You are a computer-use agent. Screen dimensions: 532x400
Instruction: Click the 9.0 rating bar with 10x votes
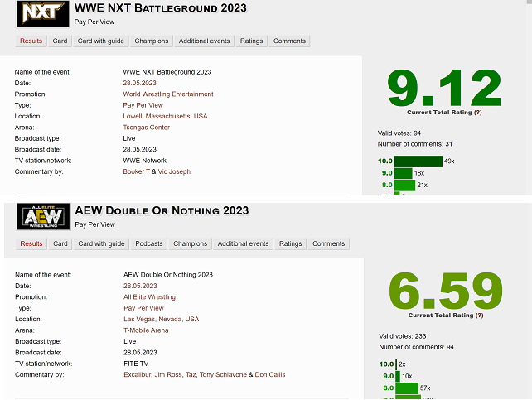pos(398,376)
